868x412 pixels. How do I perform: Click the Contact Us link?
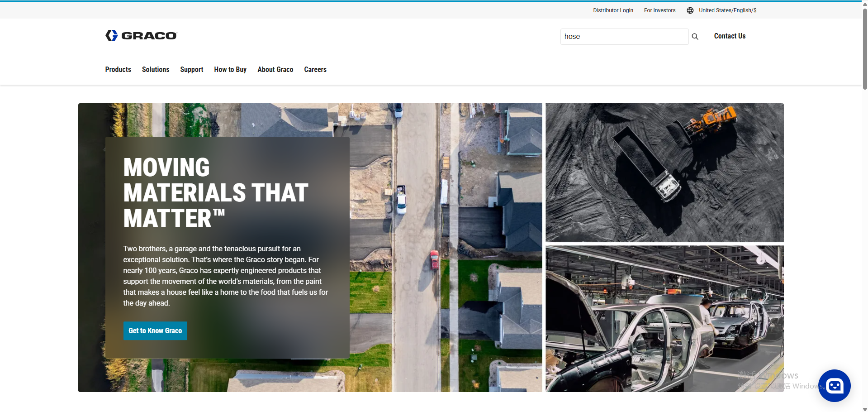pyautogui.click(x=730, y=36)
